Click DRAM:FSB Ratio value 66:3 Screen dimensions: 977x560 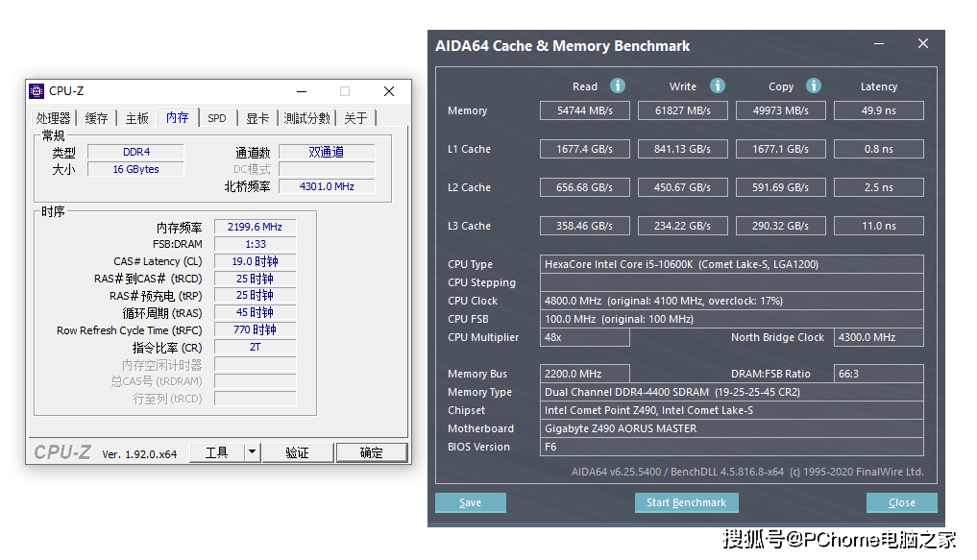[879, 374]
